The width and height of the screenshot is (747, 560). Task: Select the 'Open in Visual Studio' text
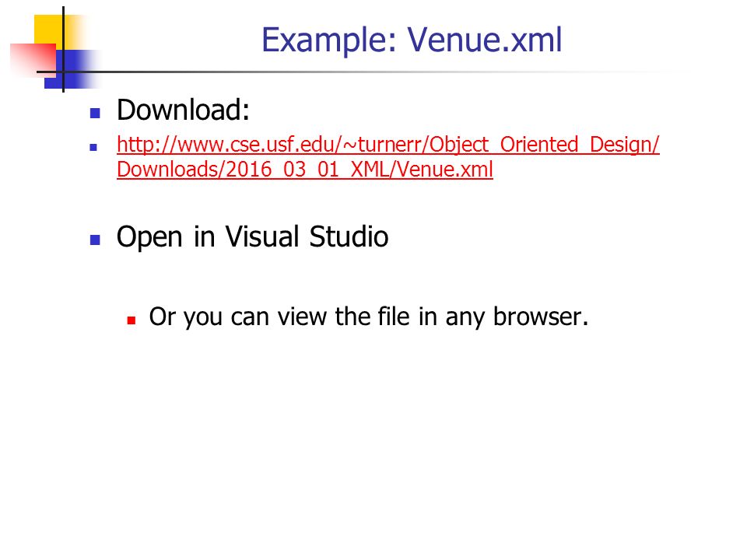click(x=252, y=236)
